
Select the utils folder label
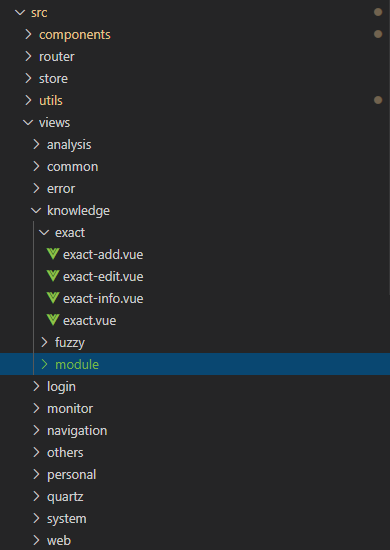(51, 100)
